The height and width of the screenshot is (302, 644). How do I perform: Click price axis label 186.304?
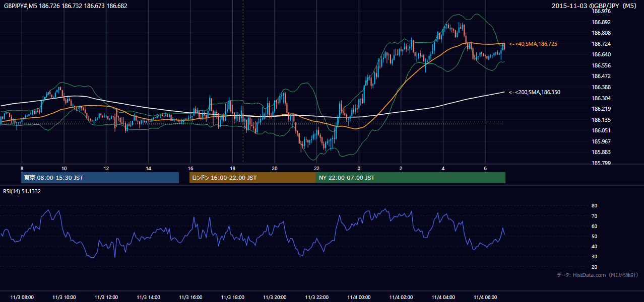601,98
